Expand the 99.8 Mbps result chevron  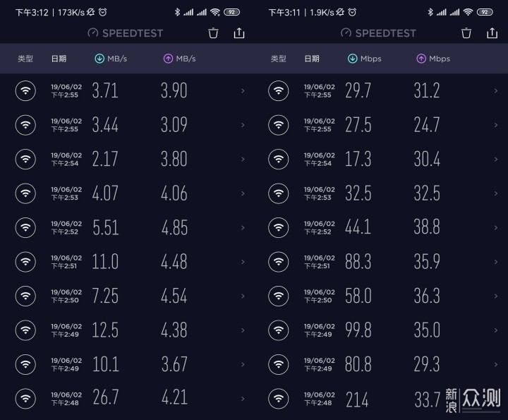coord(496,330)
